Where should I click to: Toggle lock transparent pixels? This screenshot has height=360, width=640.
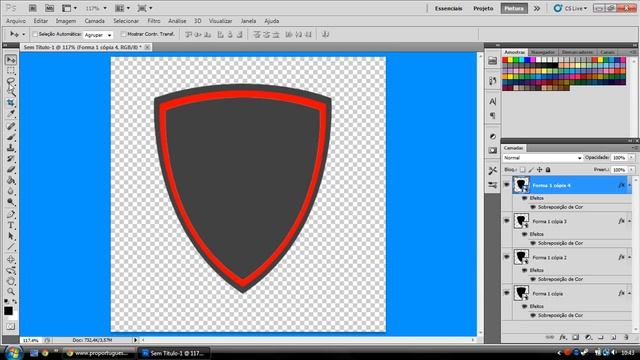522,169
